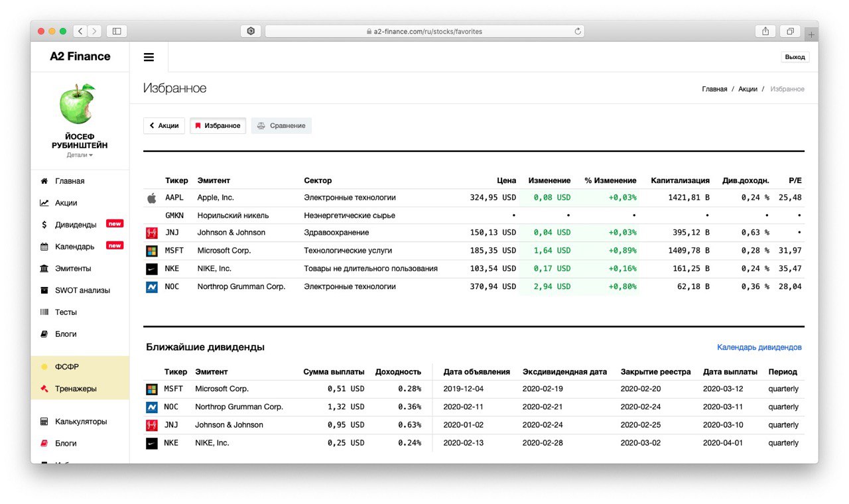Click the Калькуляторы calculator icon
The image size is (849, 504).
coord(44,422)
